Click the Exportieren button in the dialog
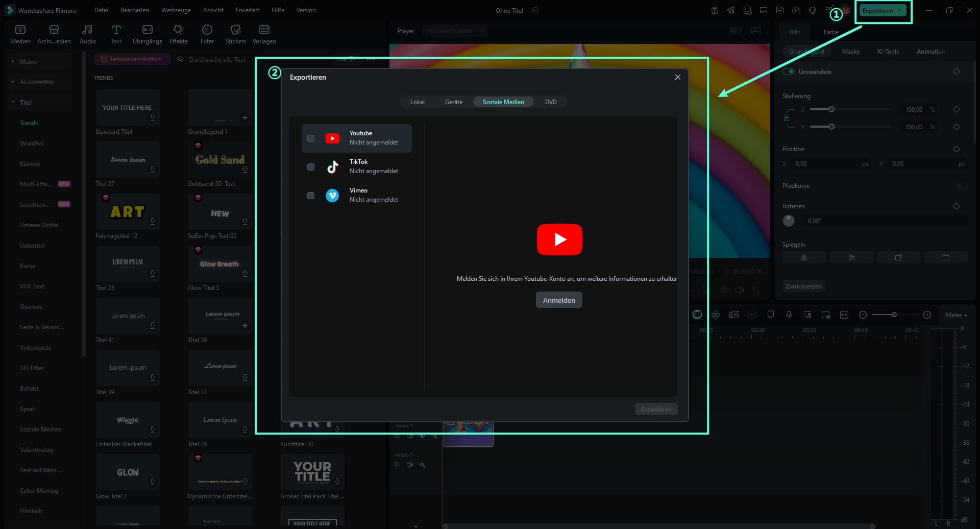The width and height of the screenshot is (980, 529). point(656,410)
